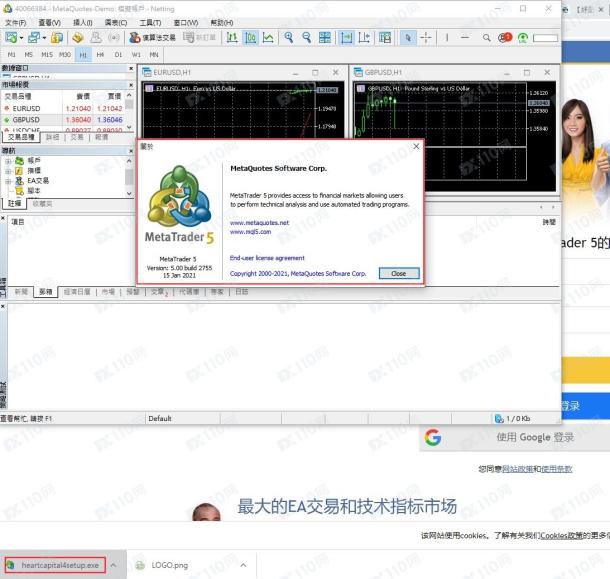610x579 pixels.
Task: Toggle chart shift icon
Action: 364,38
